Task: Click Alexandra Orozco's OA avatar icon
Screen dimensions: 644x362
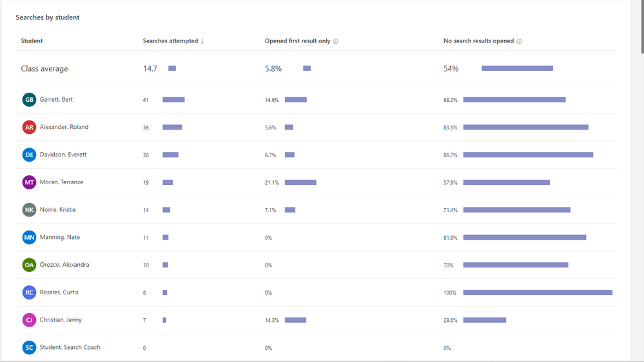Action: click(x=29, y=265)
